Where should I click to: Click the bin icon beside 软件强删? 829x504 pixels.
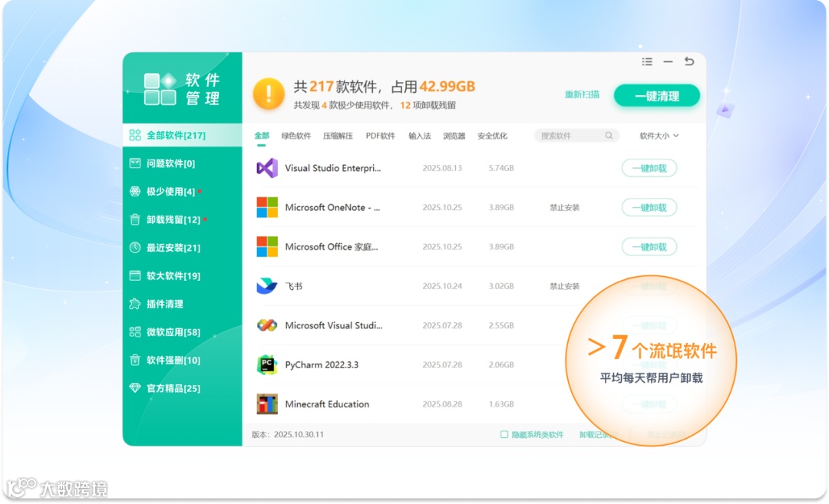pos(135,360)
